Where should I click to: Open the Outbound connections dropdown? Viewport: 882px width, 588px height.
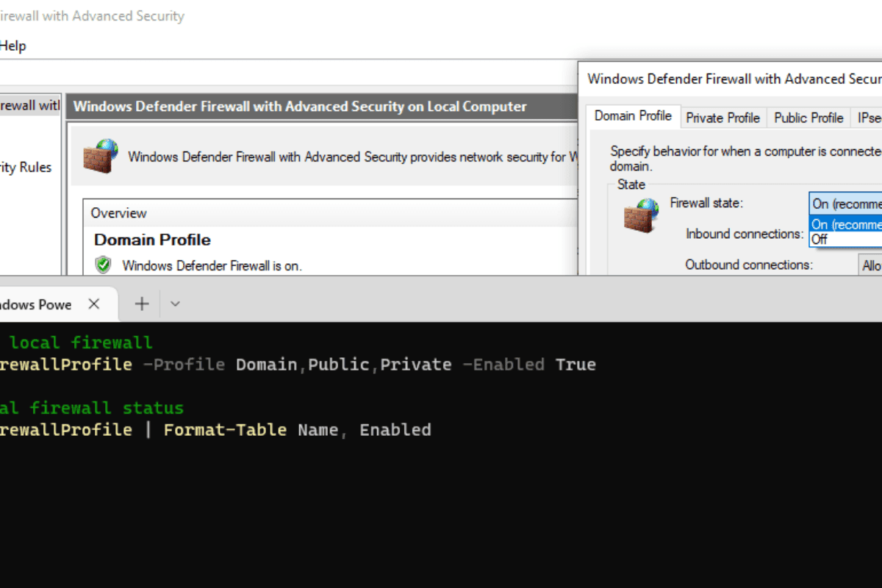[x=872, y=265]
